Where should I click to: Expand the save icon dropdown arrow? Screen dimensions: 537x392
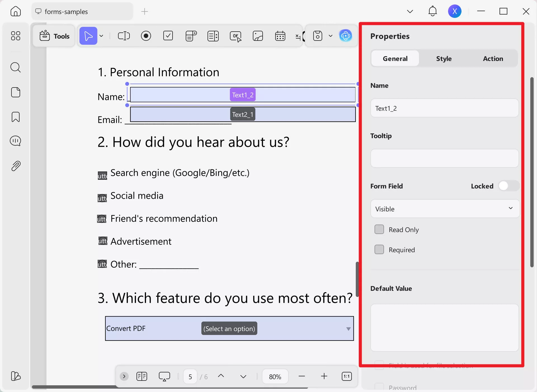(x=331, y=36)
